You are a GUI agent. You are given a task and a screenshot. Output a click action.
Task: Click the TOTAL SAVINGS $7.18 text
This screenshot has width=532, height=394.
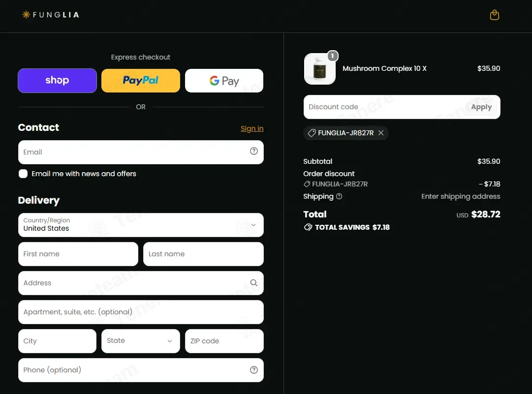click(352, 227)
